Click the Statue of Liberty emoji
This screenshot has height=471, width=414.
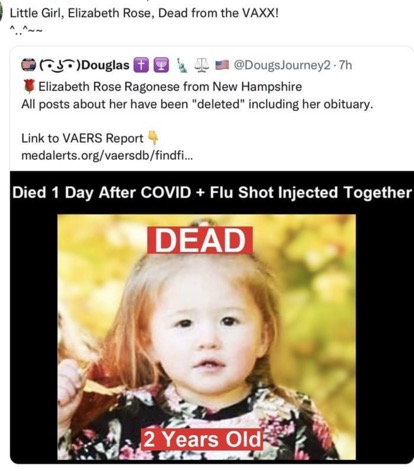click(182, 65)
